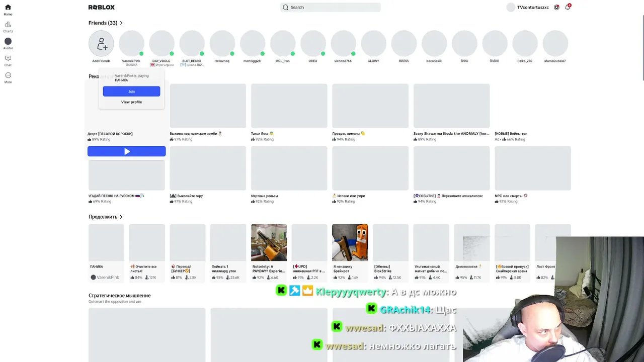Open friend BLRT_BEBRO's avatar
Screen dimensions: 644x362
[x=192, y=43]
